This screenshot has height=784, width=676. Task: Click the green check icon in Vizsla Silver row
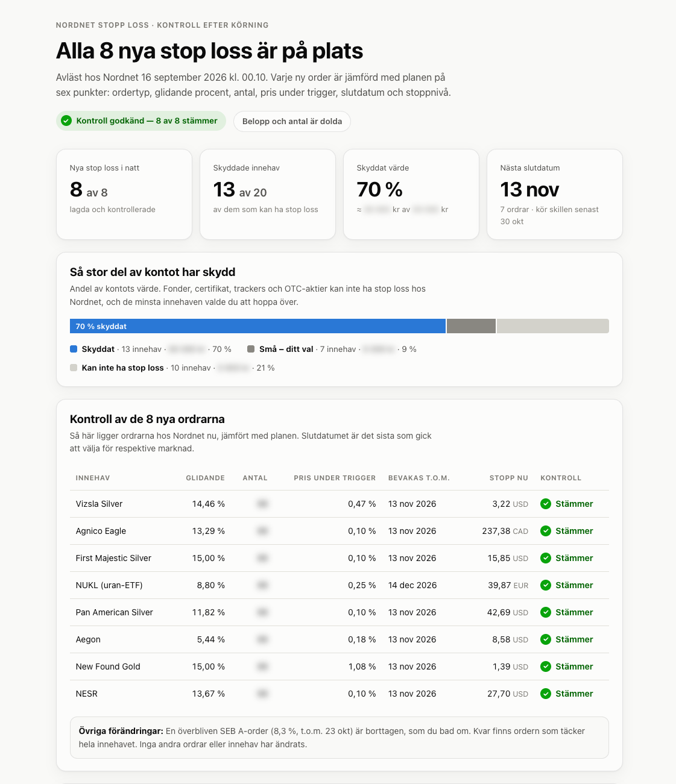pyautogui.click(x=546, y=504)
